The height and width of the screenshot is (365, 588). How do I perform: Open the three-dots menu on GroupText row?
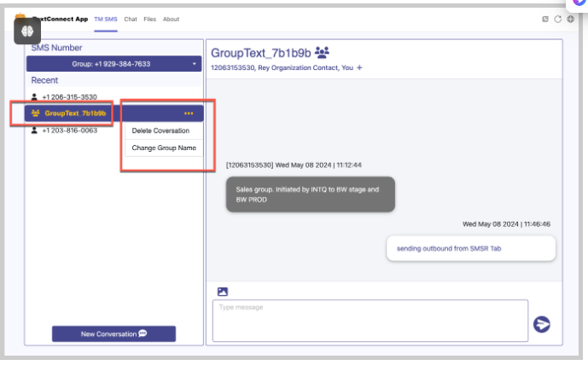coord(188,113)
